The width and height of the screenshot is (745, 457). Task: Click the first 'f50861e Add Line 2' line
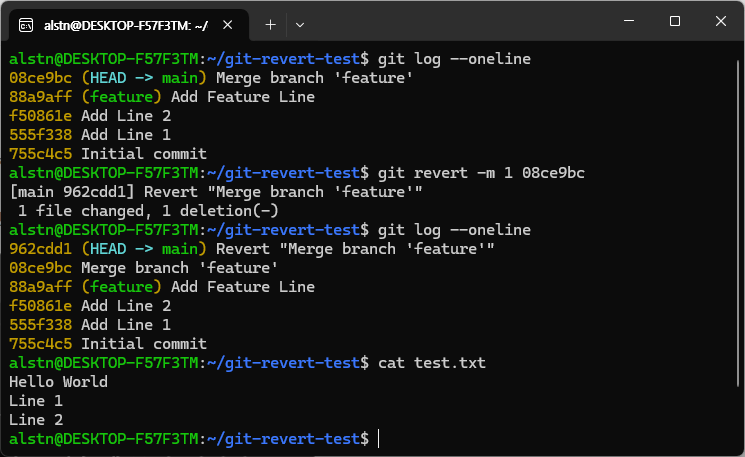click(90, 116)
